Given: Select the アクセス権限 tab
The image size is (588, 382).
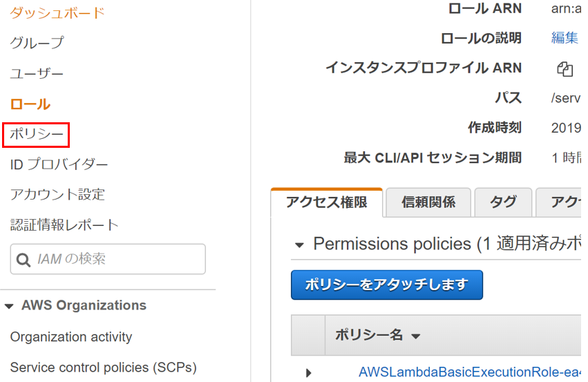Looking at the screenshot, I should point(327,202).
